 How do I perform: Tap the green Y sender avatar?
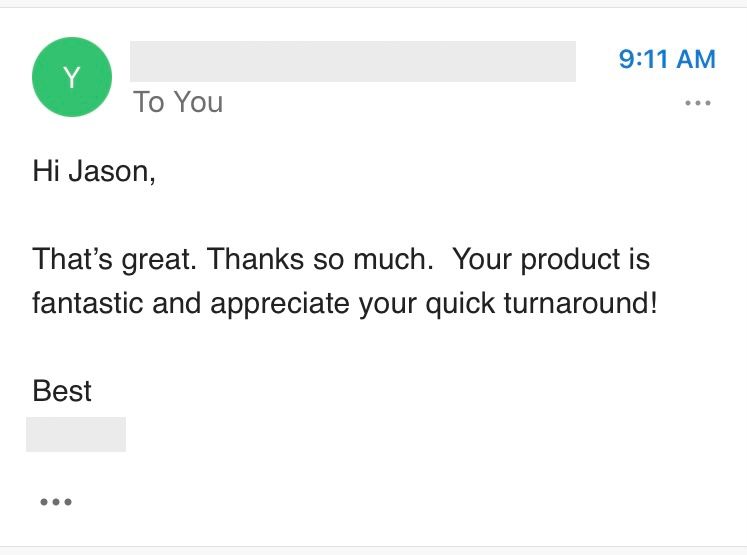click(72, 77)
